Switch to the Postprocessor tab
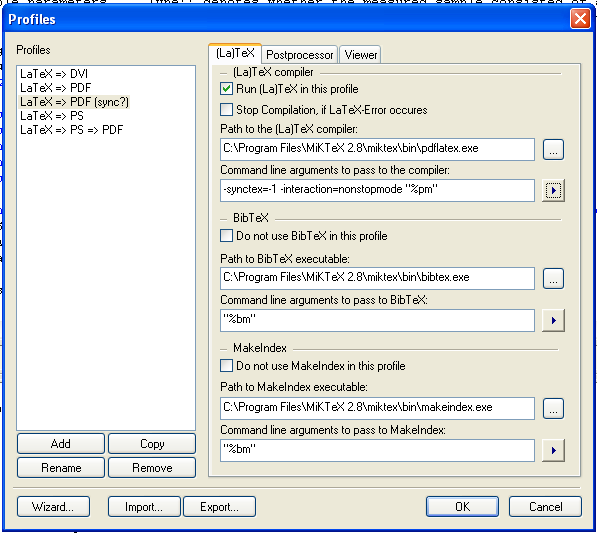This screenshot has height=533, width=597. pyautogui.click(x=300, y=55)
